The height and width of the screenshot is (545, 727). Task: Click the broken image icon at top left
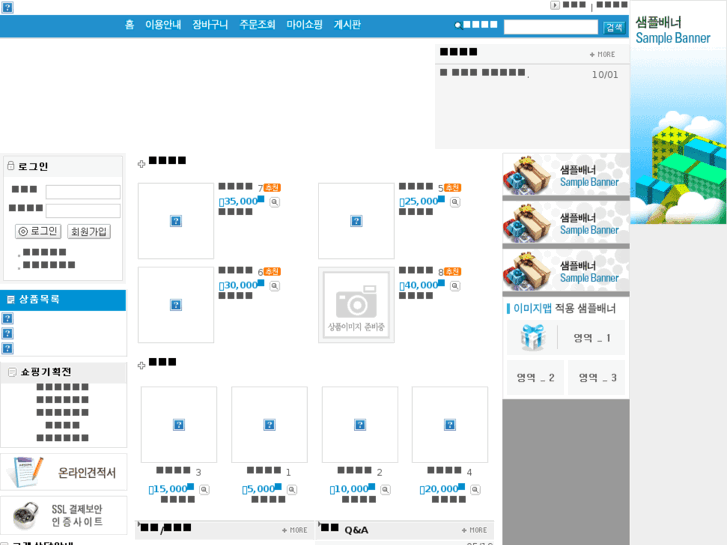click(x=7, y=7)
